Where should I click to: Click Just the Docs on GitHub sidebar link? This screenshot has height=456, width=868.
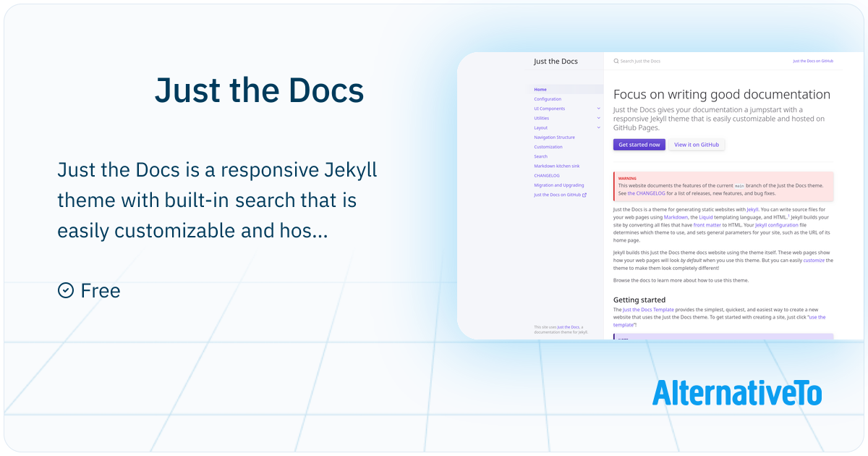coord(557,195)
